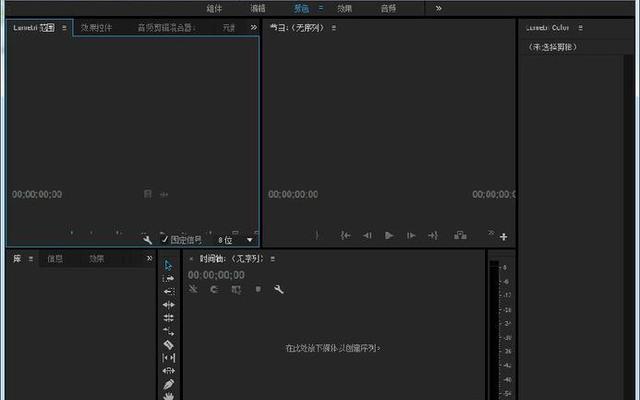This screenshot has width=640, height=400.
Task: Play the program monitor
Action: coord(389,236)
